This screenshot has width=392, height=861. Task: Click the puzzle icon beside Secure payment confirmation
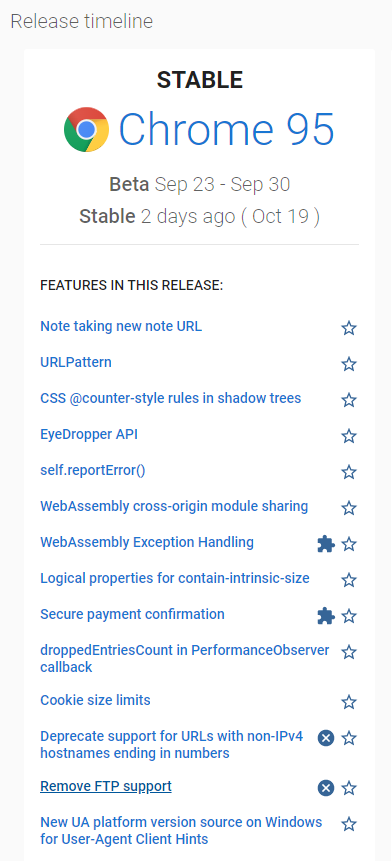click(326, 616)
